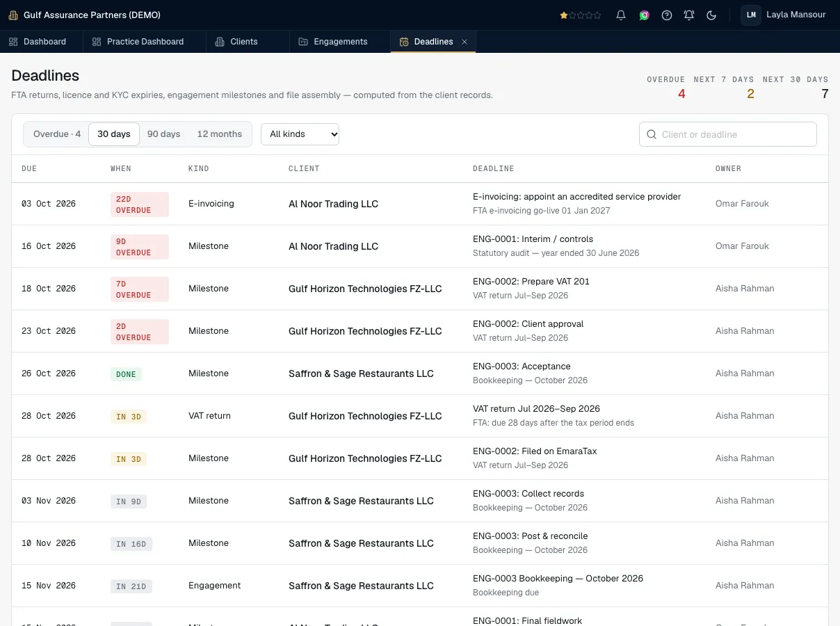This screenshot has width=840, height=626.
Task: Click the WHEN column header
Action: click(x=121, y=168)
